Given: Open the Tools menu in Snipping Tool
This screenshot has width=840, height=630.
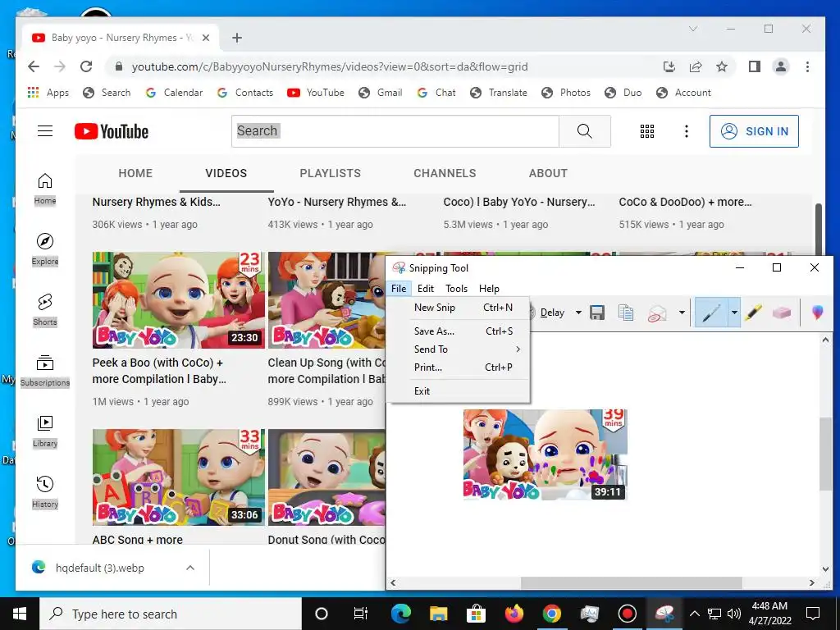Looking at the screenshot, I should tap(456, 288).
